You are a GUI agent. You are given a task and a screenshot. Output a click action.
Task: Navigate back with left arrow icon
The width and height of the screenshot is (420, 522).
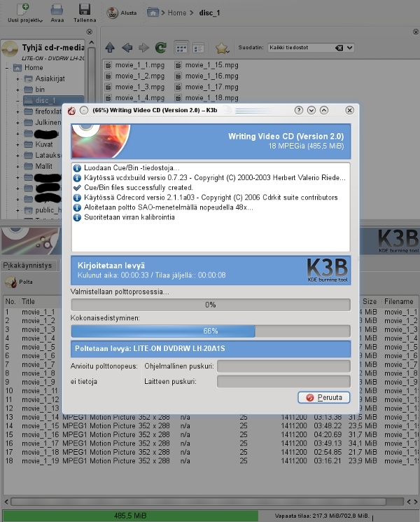point(127,48)
